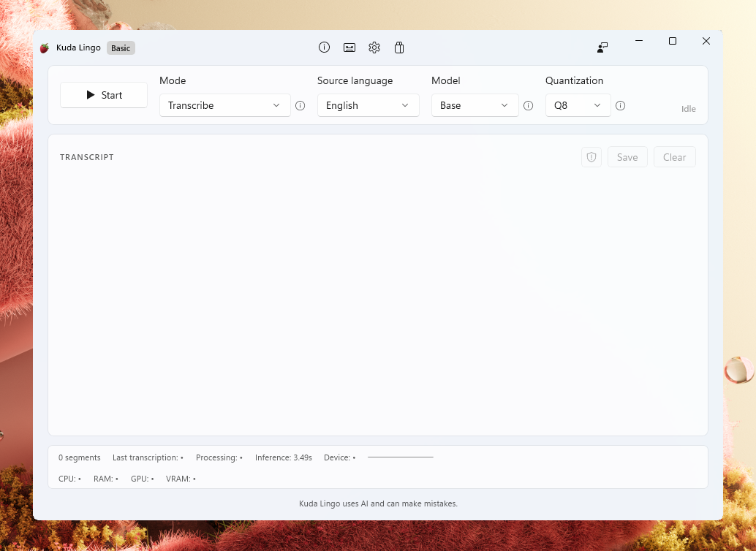Open the Source language dropdown showing English
756x551 pixels.
pyautogui.click(x=368, y=105)
